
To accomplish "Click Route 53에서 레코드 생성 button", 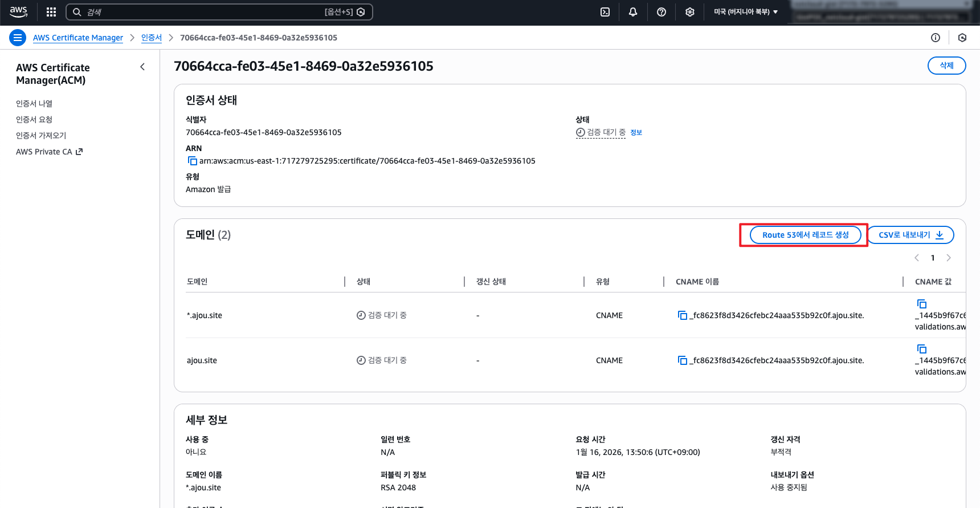I will click(x=805, y=235).
